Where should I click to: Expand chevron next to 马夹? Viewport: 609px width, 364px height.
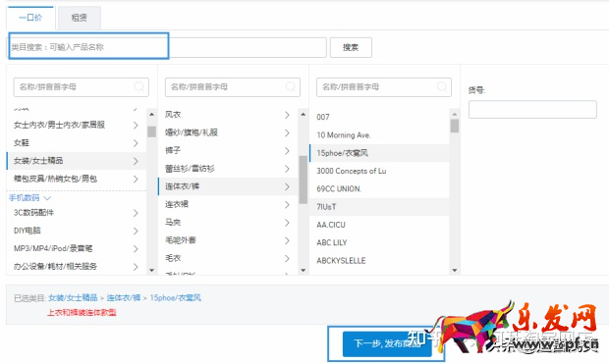[287, 223]
